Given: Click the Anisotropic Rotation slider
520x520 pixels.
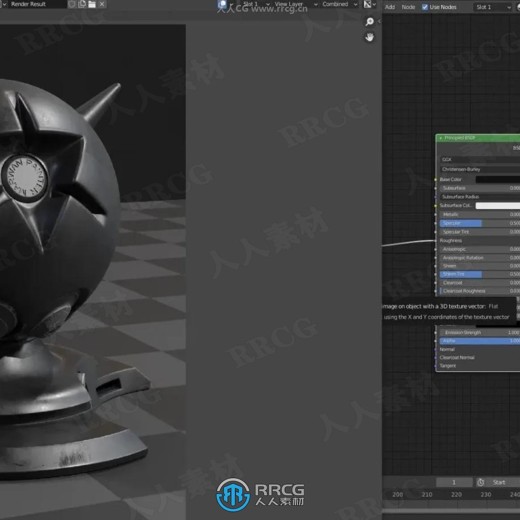Looking at the screenshot, I should pyautogui.click(x=480, y=258).
